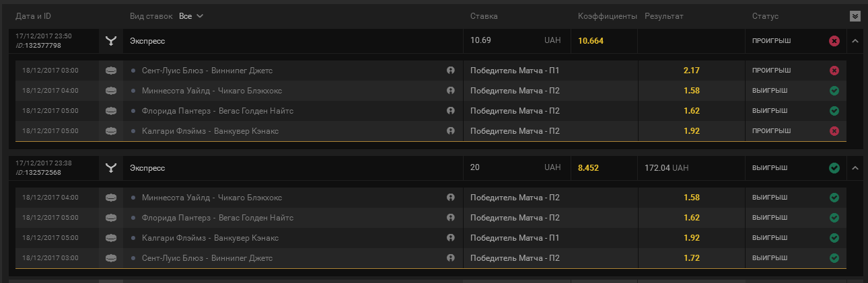Click express fork icon of bet 132572568
Image resolution: width=868 pixels, height=283 pixels.
pyautogui.click(x=111, y=168)
